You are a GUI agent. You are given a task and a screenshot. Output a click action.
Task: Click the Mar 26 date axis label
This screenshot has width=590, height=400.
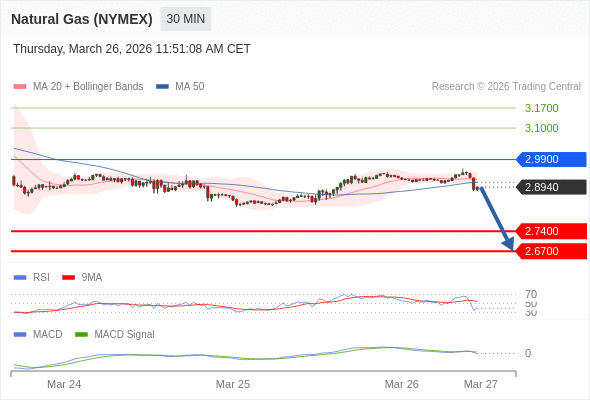point(401,384)
